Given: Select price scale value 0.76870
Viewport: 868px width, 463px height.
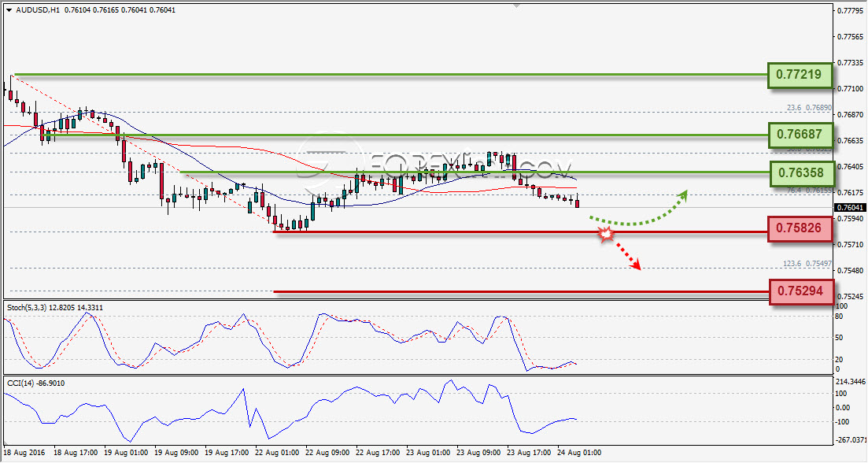Looking at the screenshot, I should [851, 115].
